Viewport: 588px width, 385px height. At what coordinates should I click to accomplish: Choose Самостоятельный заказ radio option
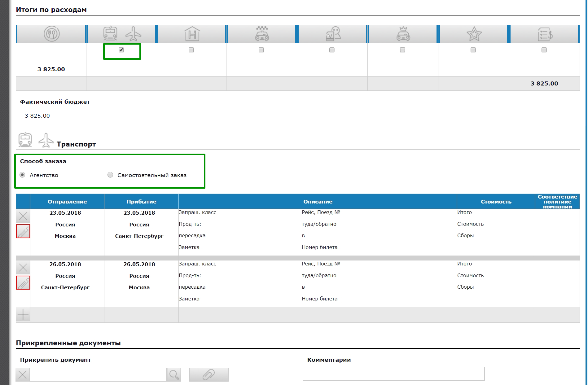(110, 175)
